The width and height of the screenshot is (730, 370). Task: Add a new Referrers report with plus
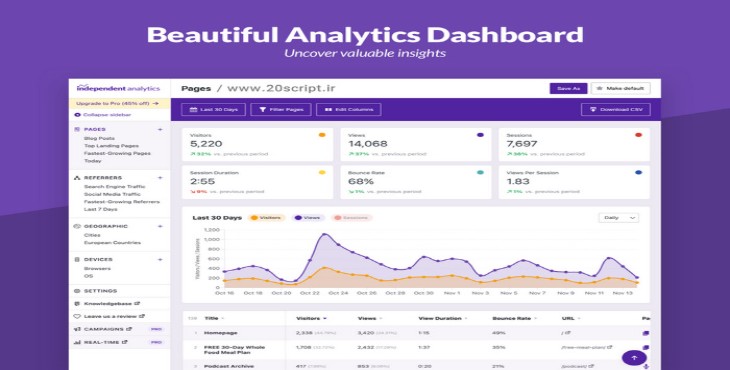(160, 178)
